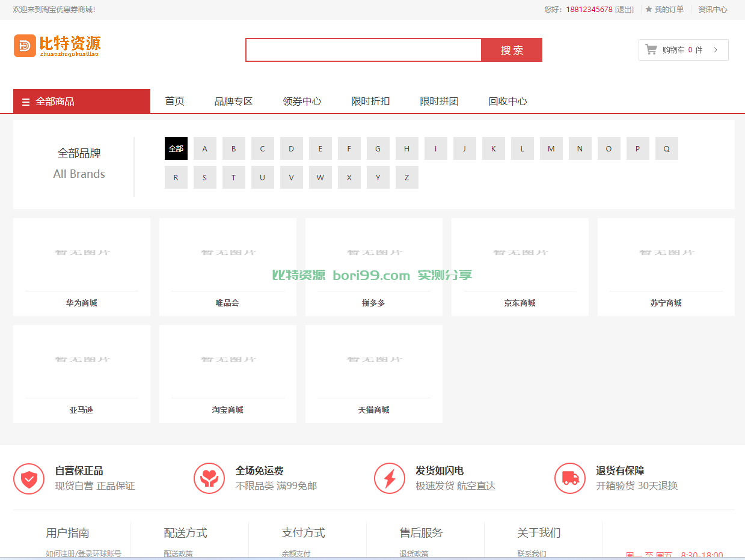Click the 自营保正品 shield icon

pyautogui.click(x=29, y=479)
